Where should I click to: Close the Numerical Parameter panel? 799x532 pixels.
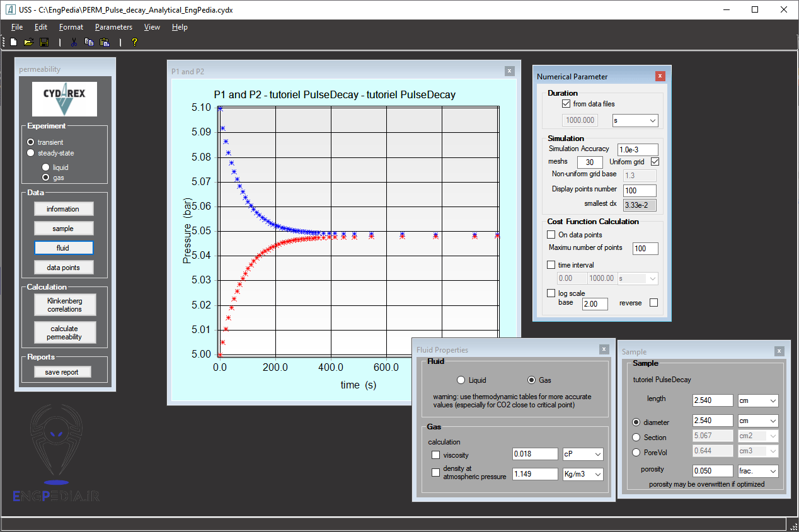click(x=660, y=76)
